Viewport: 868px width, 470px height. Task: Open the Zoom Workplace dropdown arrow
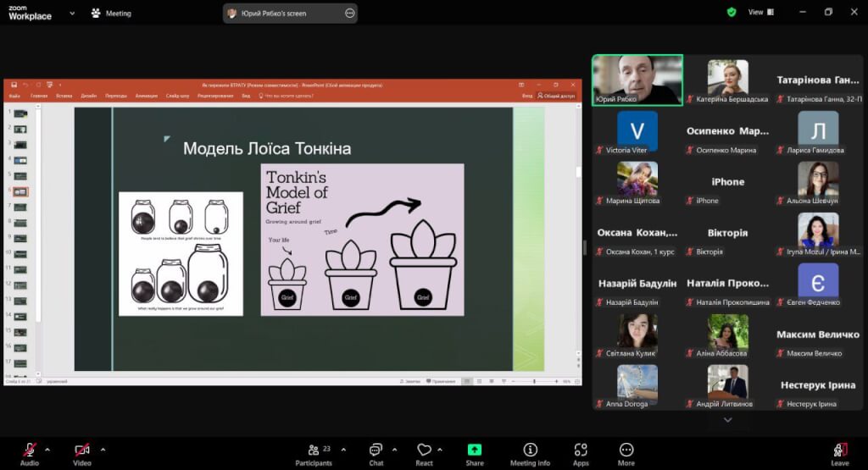[72, 13]
